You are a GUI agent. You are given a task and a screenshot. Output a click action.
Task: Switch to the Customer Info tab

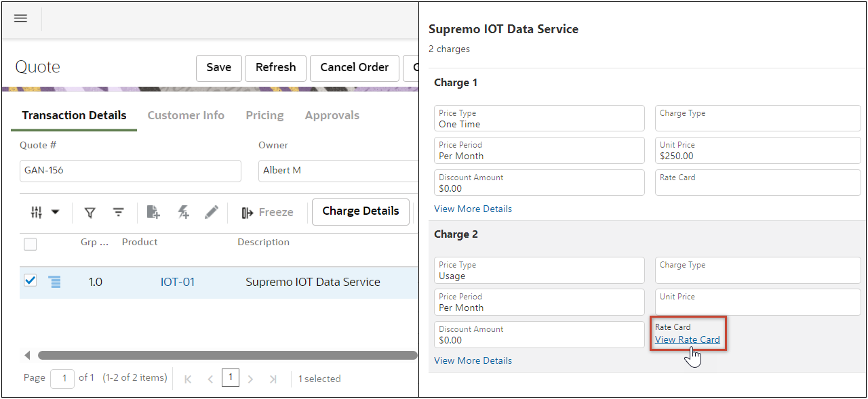point(186,115)
